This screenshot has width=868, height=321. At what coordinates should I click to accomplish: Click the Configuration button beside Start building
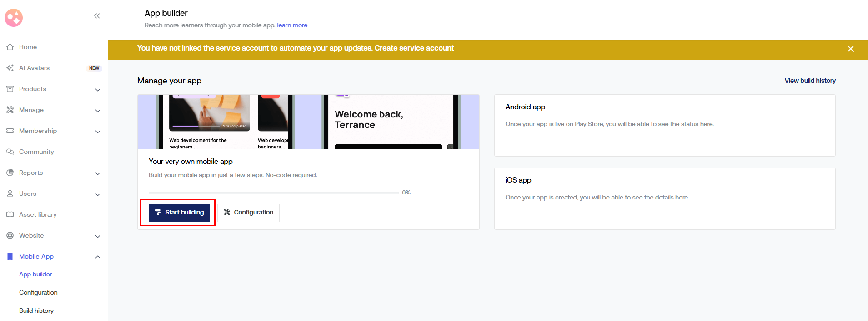pyautogui.click(x=248, y=213)
